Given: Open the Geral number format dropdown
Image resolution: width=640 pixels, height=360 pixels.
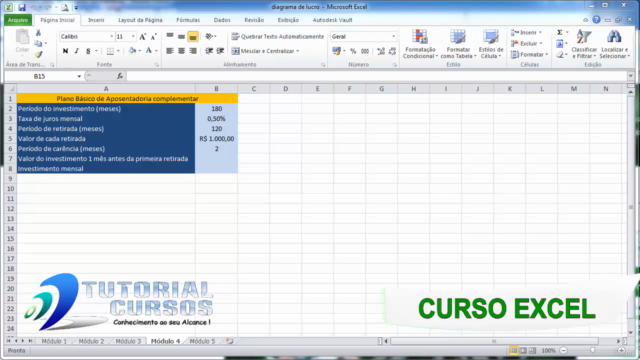Looking at the screenshot, I should [x=393, y=37].
